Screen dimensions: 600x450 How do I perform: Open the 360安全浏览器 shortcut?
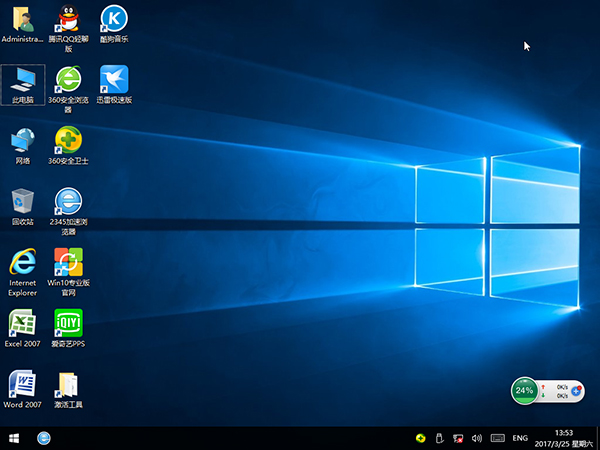click(68, 79)
